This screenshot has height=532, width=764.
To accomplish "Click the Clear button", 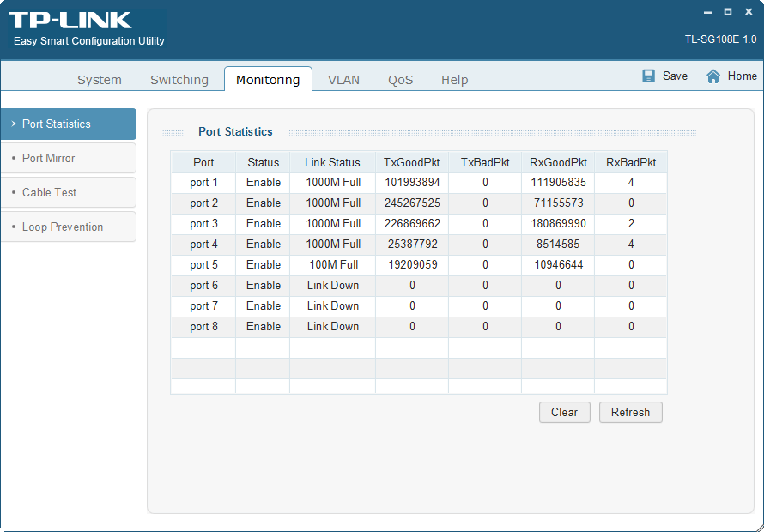I will click(564, 412).
